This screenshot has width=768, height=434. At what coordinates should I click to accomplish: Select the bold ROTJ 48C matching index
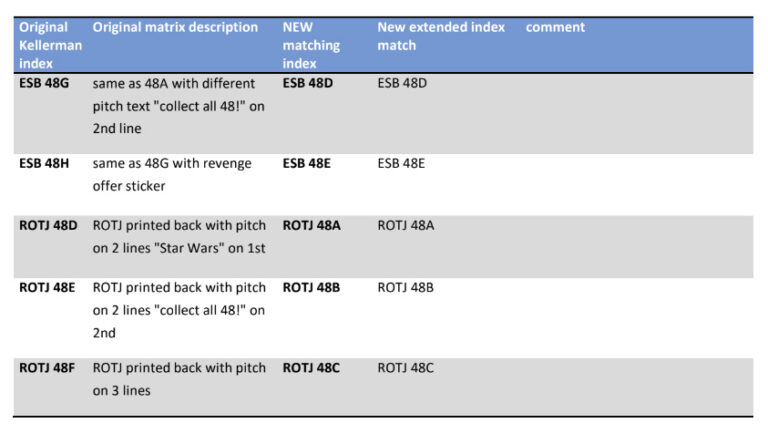(x=311, y=368)
